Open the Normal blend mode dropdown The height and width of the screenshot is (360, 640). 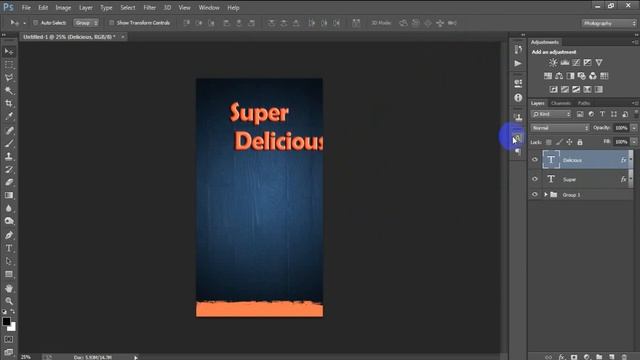[x=560, y=128]
